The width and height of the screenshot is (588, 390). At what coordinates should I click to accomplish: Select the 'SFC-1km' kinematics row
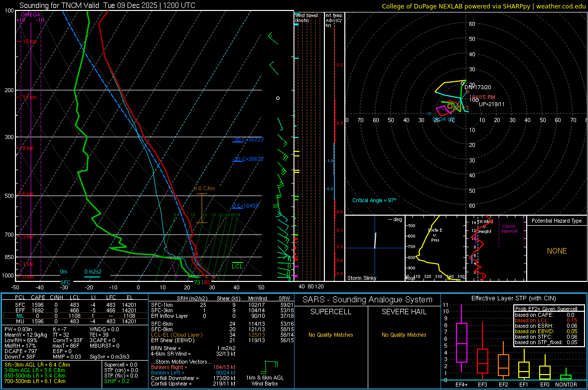point(222,305)
